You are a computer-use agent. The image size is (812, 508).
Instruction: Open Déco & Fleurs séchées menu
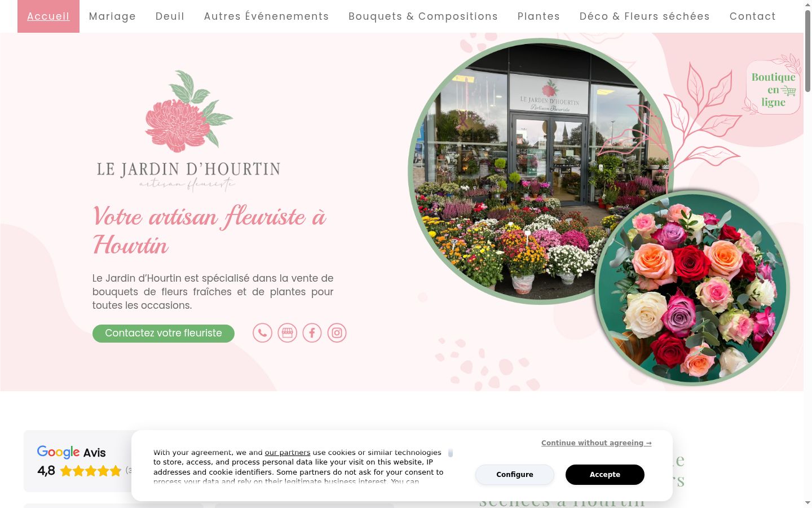[645, 16]
